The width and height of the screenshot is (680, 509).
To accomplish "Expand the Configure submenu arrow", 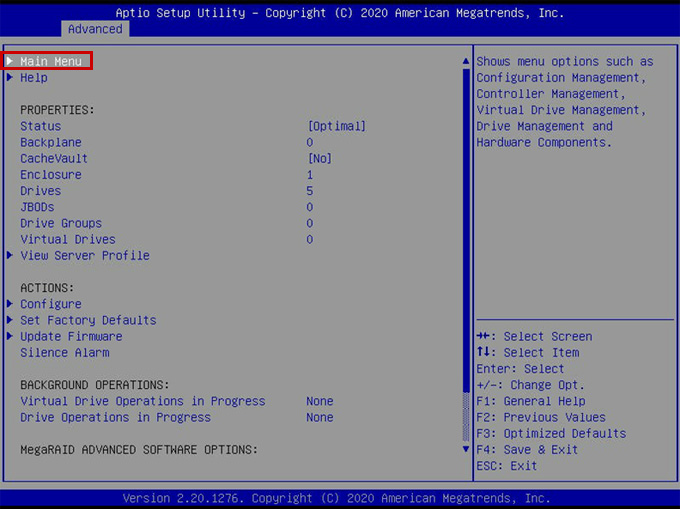I will tap(10, 304).
